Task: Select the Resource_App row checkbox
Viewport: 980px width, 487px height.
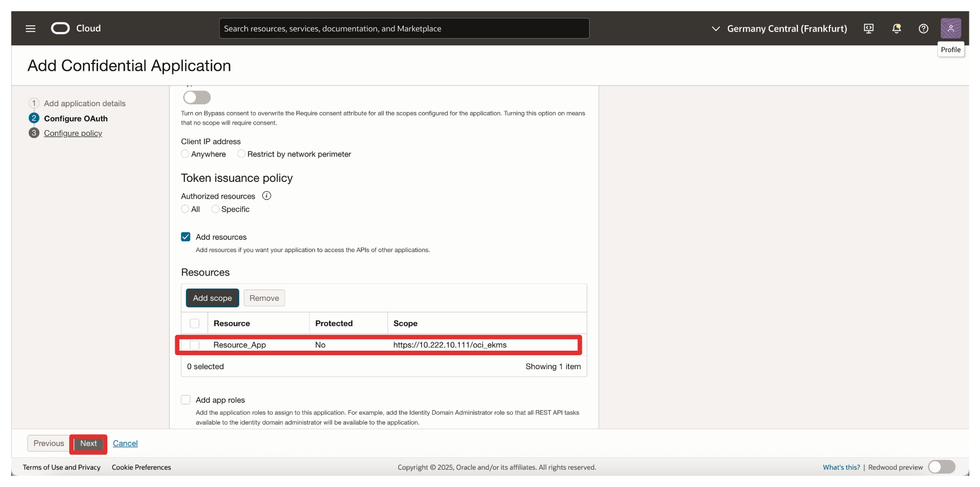Action: click(x=195, y=345)
